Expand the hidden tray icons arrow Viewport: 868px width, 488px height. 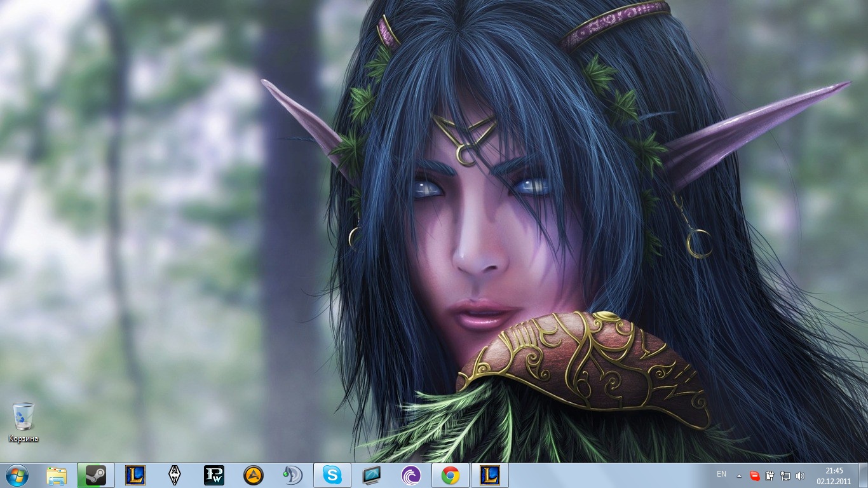739,475
